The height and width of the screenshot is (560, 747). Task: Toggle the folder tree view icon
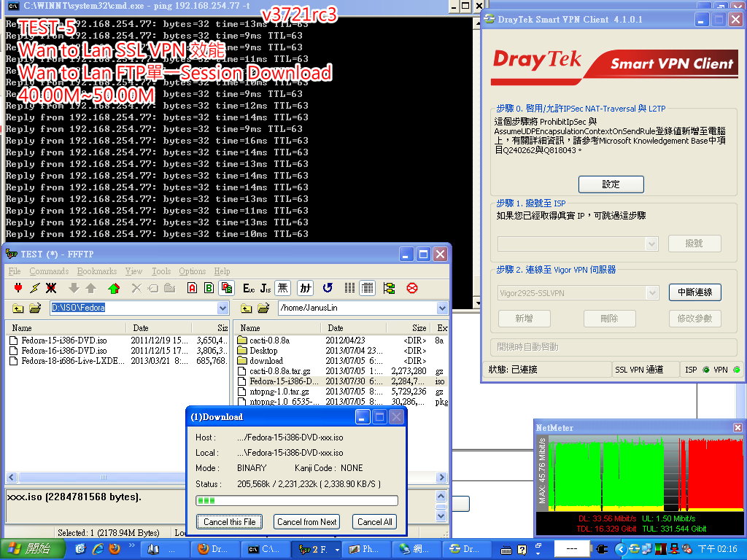(390, 288)
